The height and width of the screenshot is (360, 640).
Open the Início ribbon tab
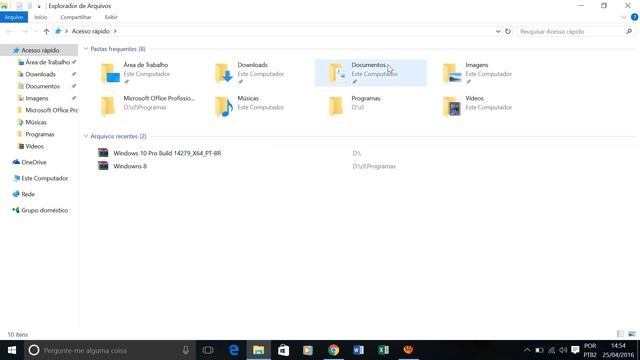(40, 17)
